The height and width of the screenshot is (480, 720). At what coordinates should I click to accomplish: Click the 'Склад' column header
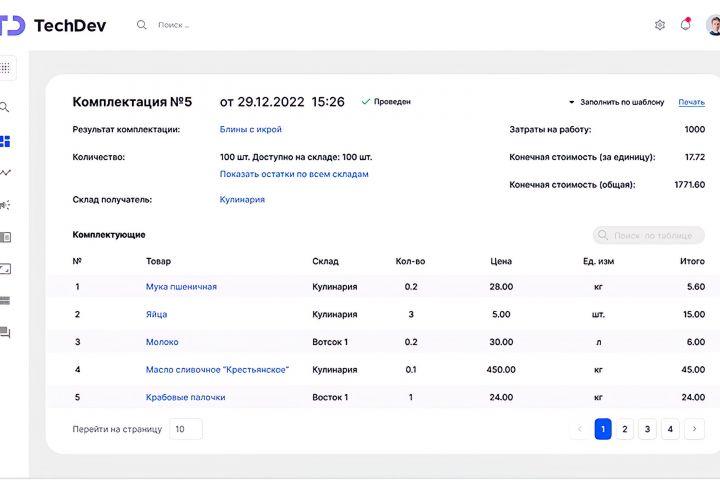tap(326, 261)
